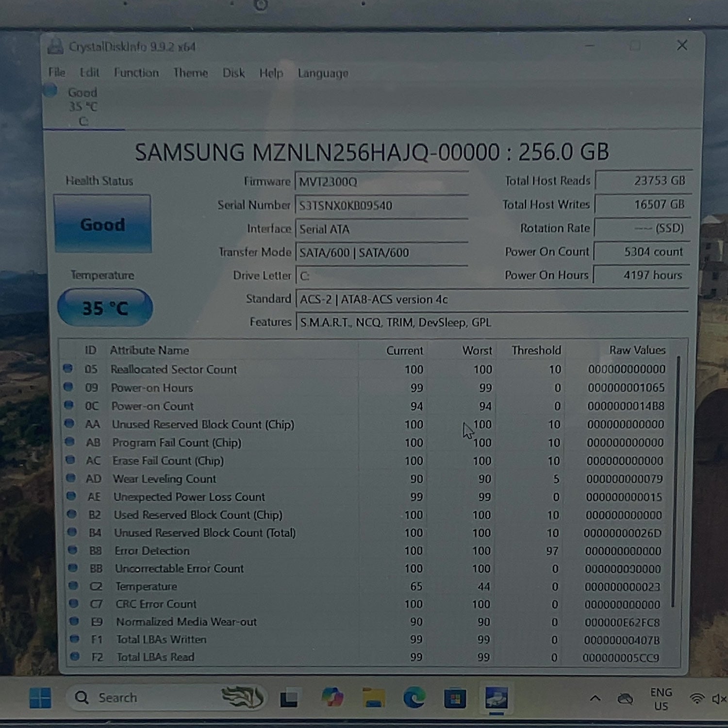Click the Raw Values column header
This screenshot has height=728, width=728.
637,350
